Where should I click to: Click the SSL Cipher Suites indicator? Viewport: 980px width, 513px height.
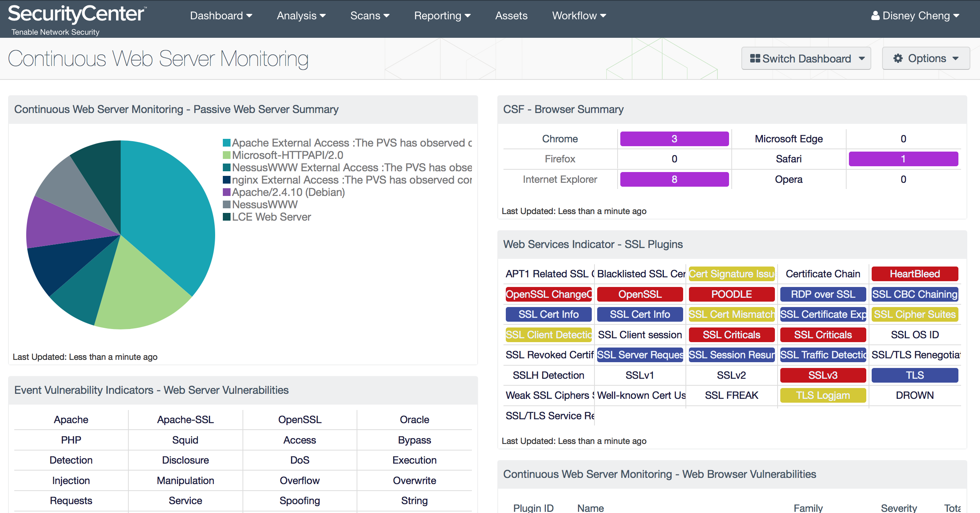(915, 314)
